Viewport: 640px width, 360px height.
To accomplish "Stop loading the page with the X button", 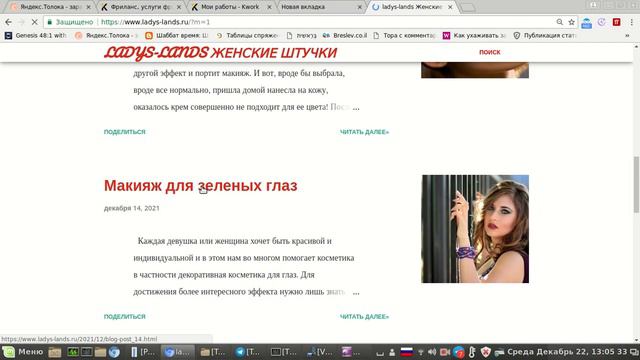I will pos(35,22).
